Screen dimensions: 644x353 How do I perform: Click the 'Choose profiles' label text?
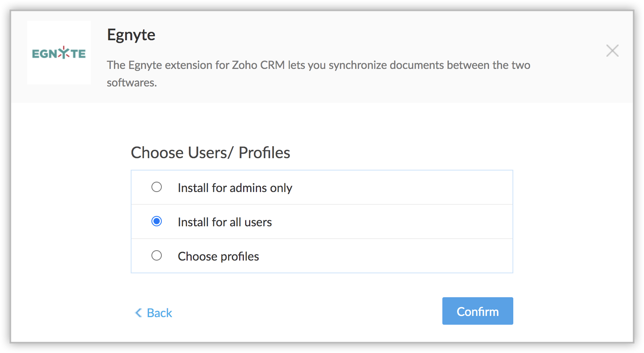pyautogui.click(x=218, y=256)
